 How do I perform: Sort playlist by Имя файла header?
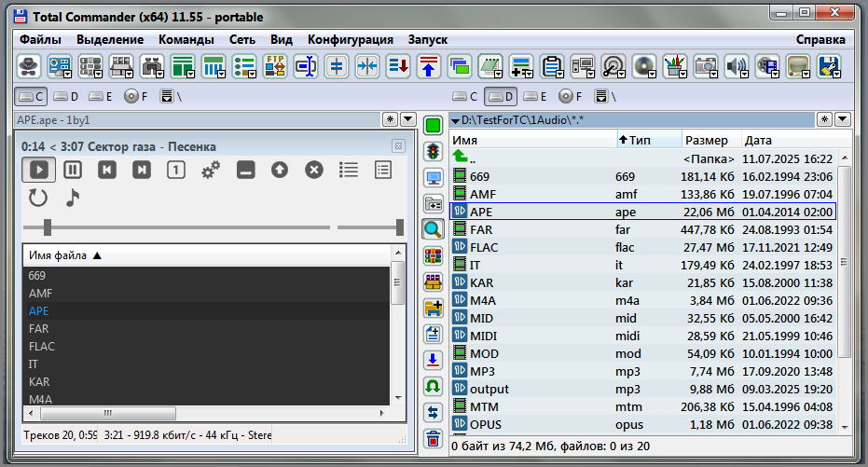207,255
